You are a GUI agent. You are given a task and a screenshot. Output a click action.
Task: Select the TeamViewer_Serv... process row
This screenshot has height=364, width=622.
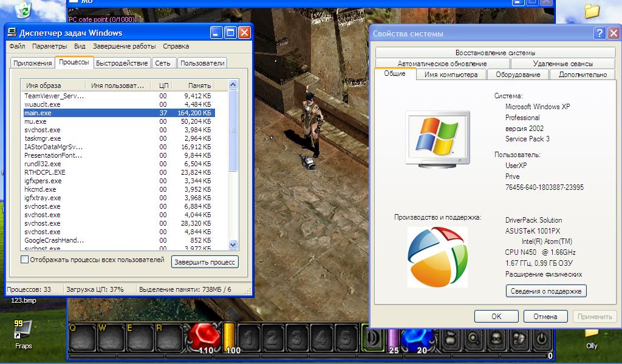(x=118, y=96)
